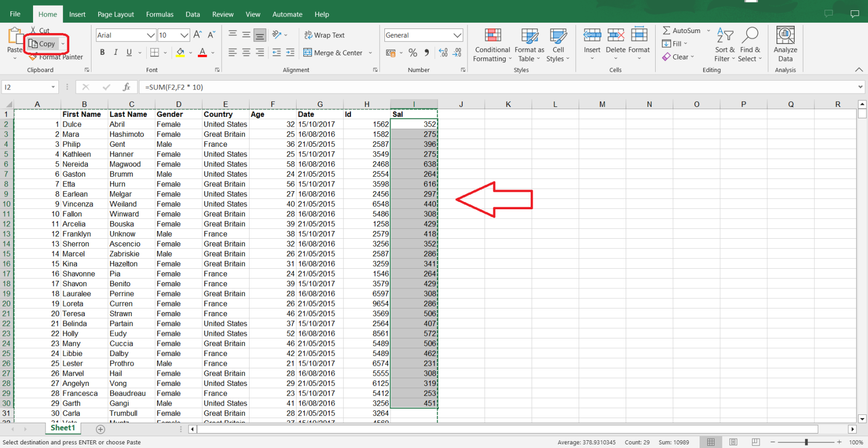The width and height of the screenshot is (868, 448).
Task: Click the Cut scissors command
Action: pos(40,30)
